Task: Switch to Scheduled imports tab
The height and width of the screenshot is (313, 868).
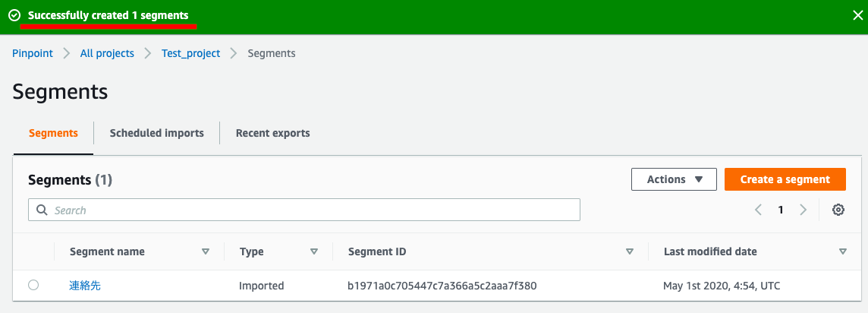Action: [156, 133]
